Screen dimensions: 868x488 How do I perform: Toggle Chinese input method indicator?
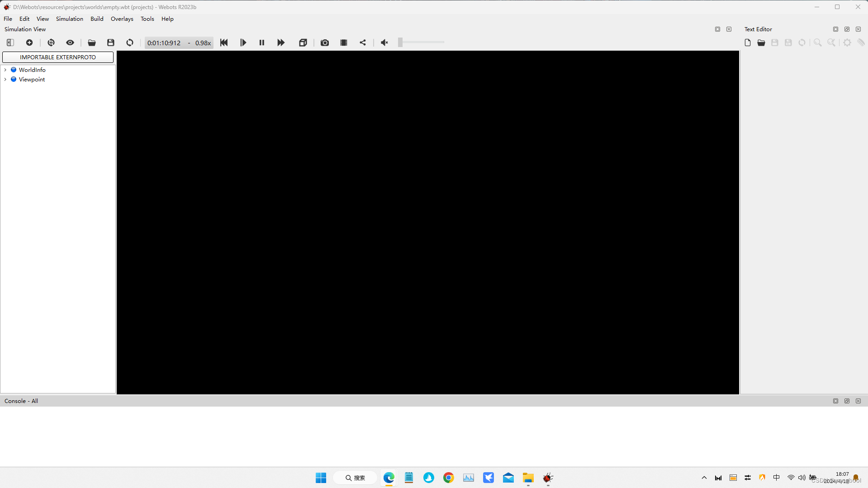(777, 478)
